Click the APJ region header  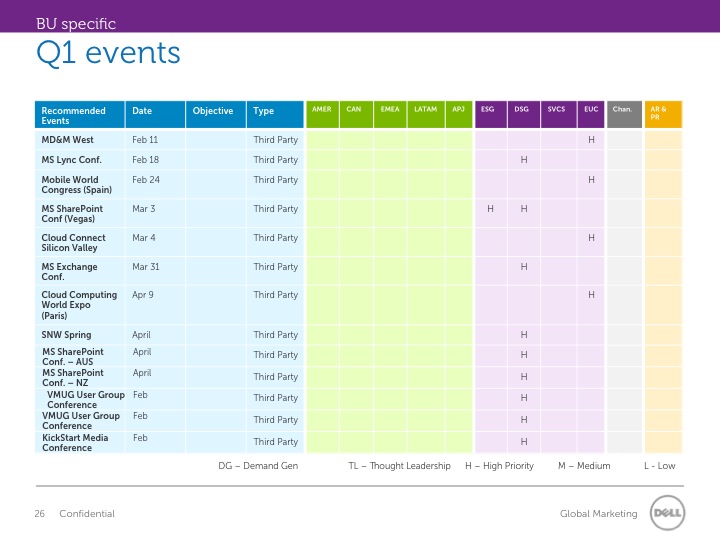(459, 115)
